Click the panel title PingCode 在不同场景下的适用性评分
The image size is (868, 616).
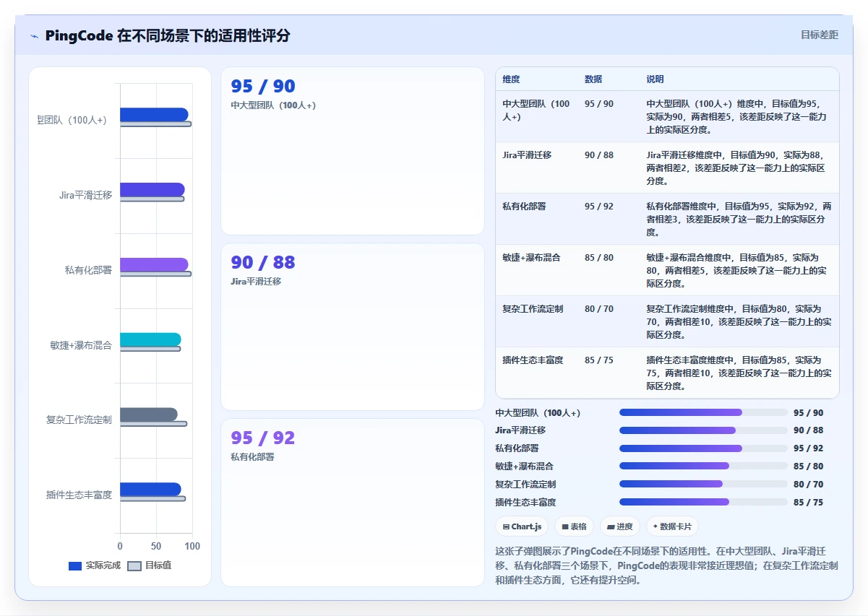167,35
